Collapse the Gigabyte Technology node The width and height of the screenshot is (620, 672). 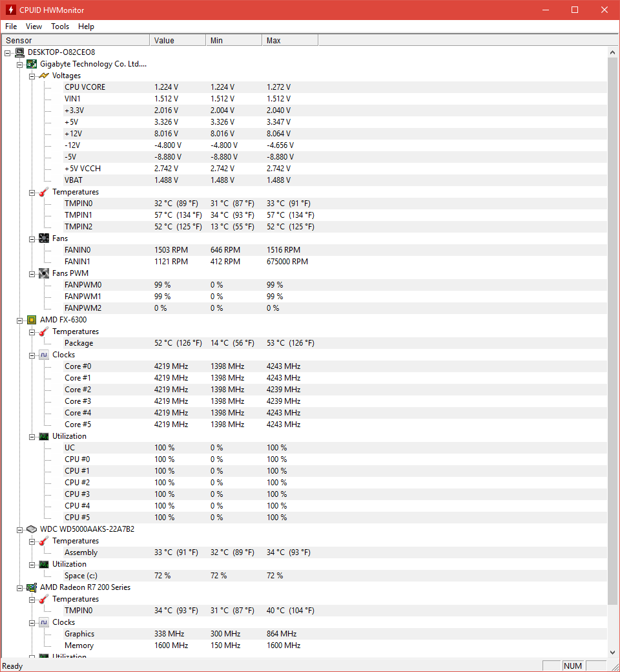point(20,65)
